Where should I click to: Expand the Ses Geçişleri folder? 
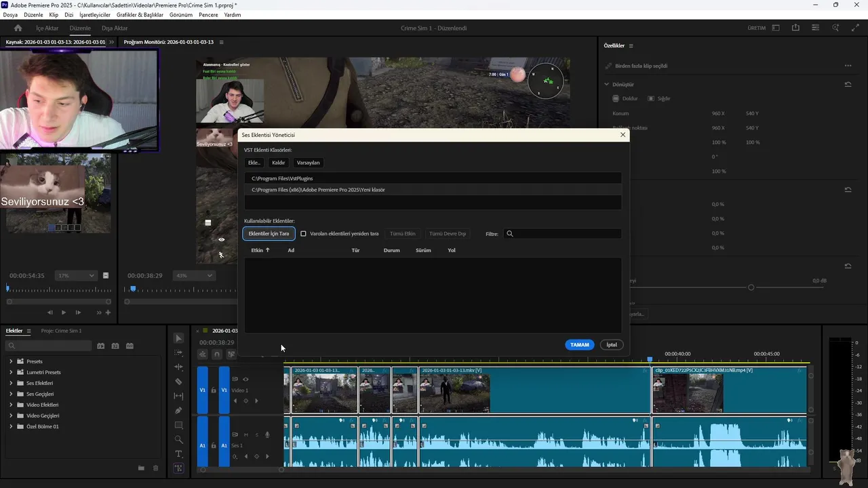11,394
